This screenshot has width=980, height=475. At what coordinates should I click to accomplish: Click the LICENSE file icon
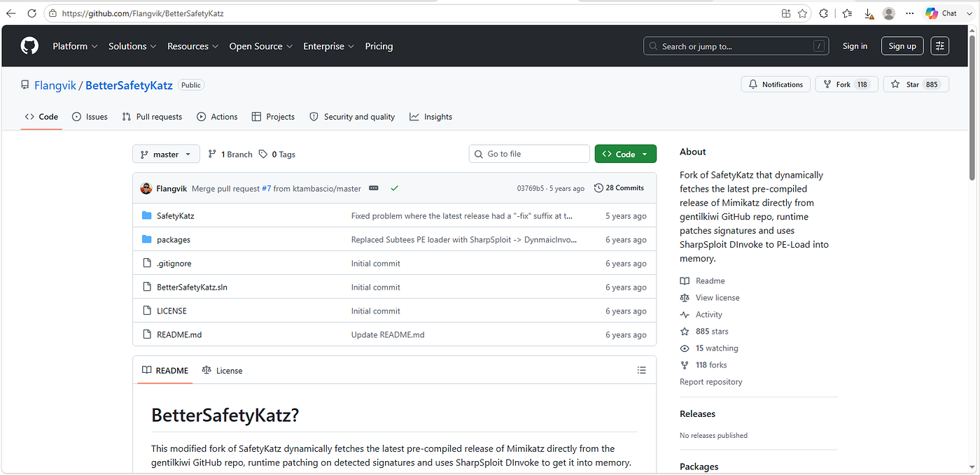[147, 311]
